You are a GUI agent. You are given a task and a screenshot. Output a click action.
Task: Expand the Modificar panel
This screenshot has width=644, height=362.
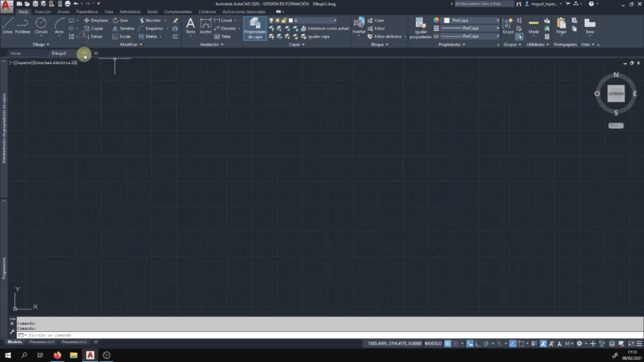tap(131, 45)
